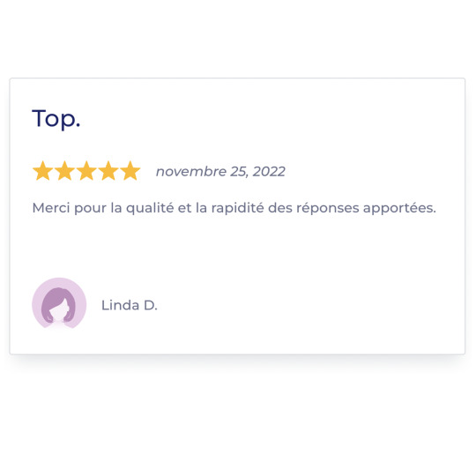This screenshot has height=476, width=476.
Task: Click the word "apportées" in review text
Action: coord(399,209)
